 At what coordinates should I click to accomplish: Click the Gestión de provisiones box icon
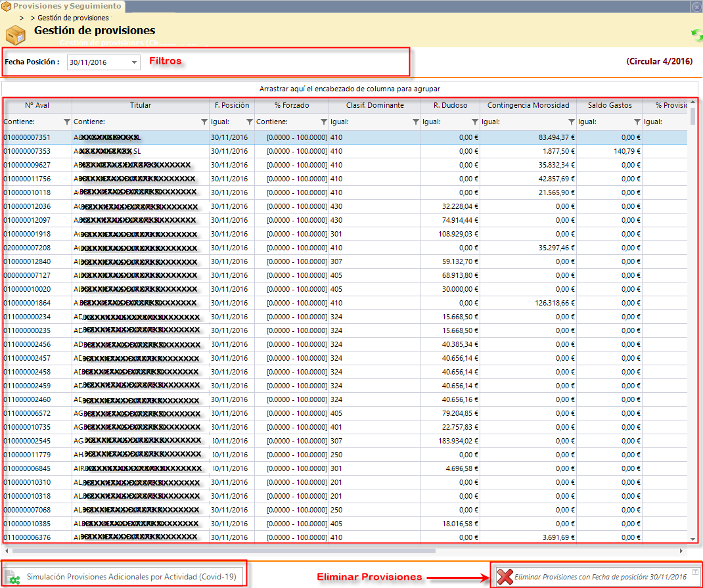[16, 35]
